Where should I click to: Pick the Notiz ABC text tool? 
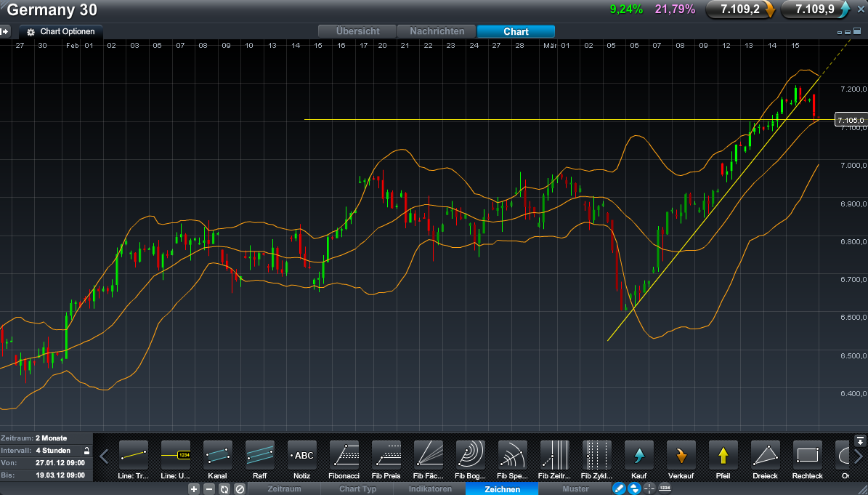(x=302, y=456)
